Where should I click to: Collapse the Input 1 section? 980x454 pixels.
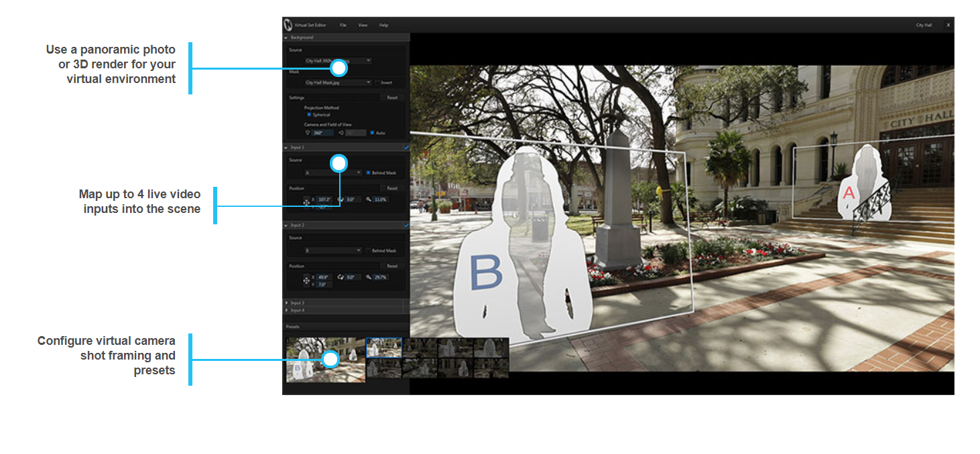[x=286, y=147]
